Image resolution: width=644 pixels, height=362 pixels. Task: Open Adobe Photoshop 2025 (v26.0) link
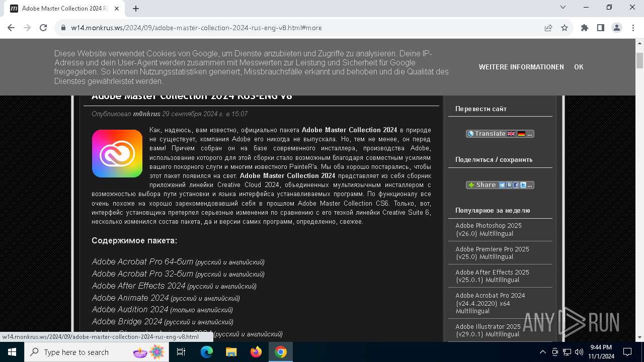coord(489,230)
